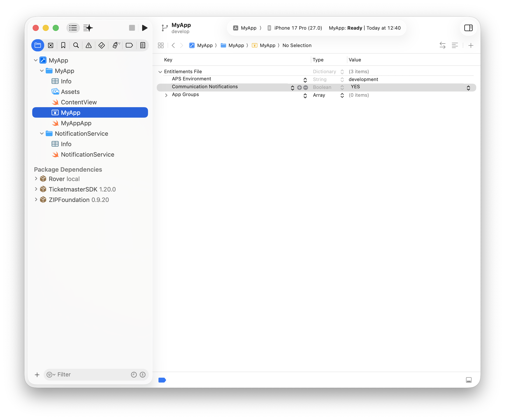Expand the App Groups array row
The image size is (505, 420).
click(166, 95)
